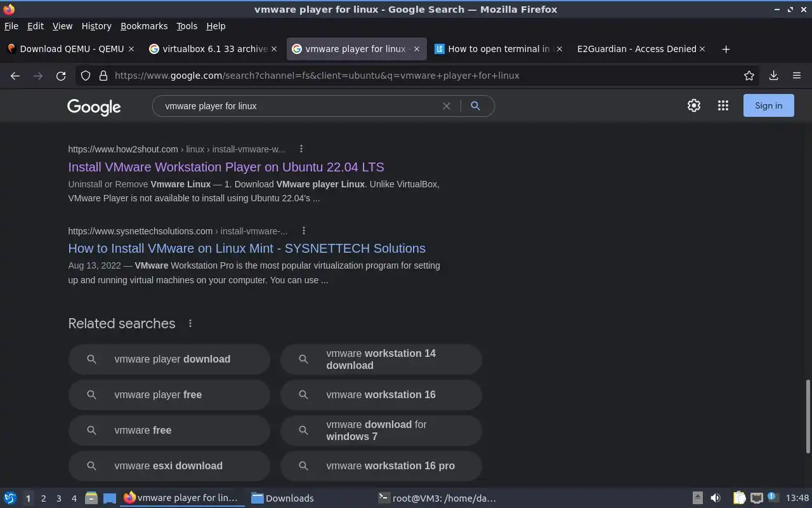Search related: vmware workstation 16
This screenshot has width=812, height=508.
pos(381,395)
